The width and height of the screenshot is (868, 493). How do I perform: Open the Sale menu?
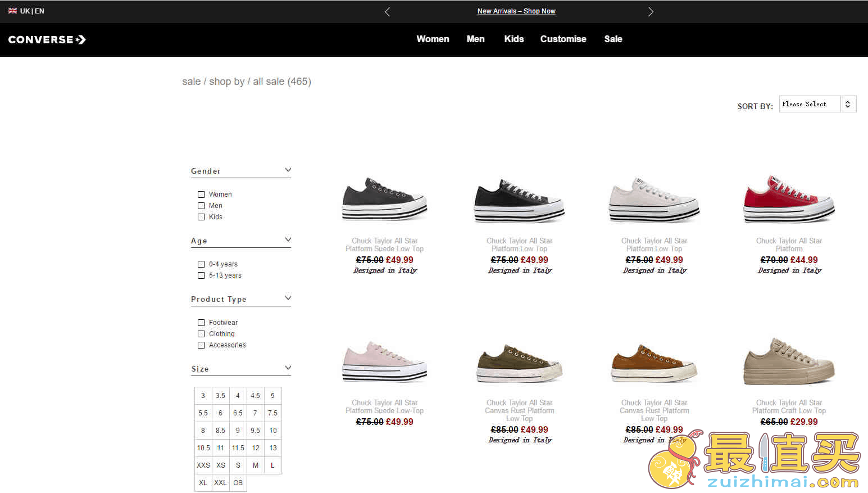pos(613,39)
